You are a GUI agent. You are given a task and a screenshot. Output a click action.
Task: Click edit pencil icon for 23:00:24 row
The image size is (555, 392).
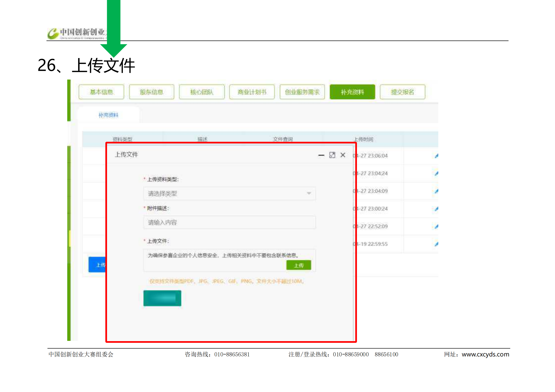(436, 209)
